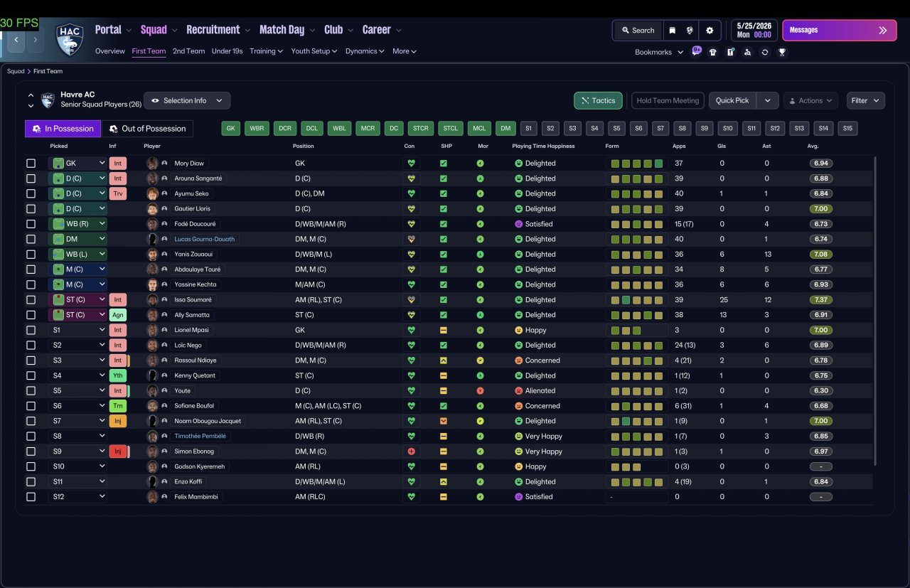Click the HAC club crest in the header

(x=70, y=39)
